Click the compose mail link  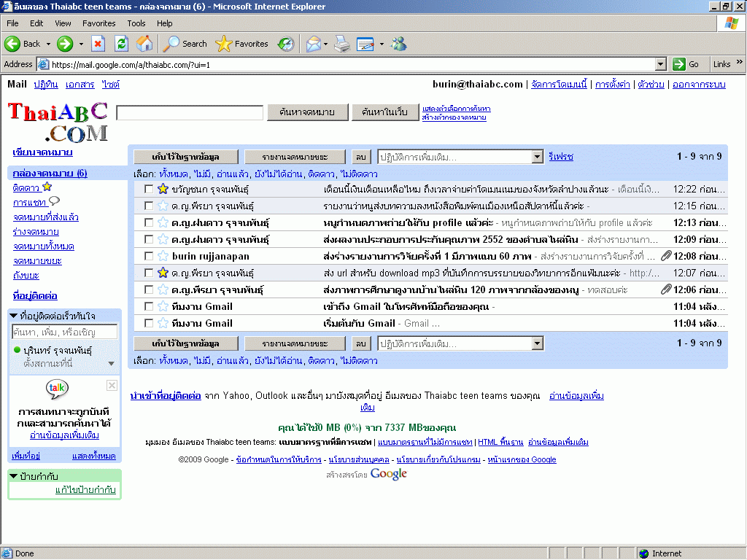point(42,152)
